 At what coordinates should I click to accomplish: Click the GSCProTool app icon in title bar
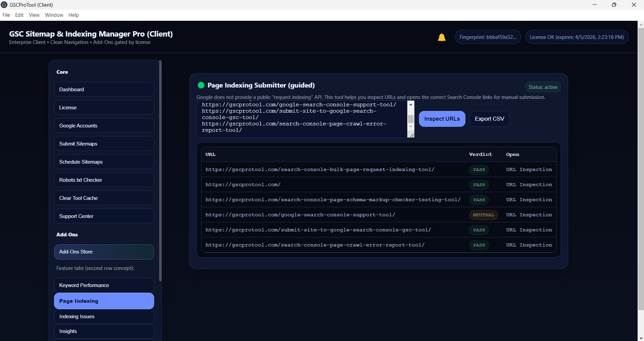point(4,5)
